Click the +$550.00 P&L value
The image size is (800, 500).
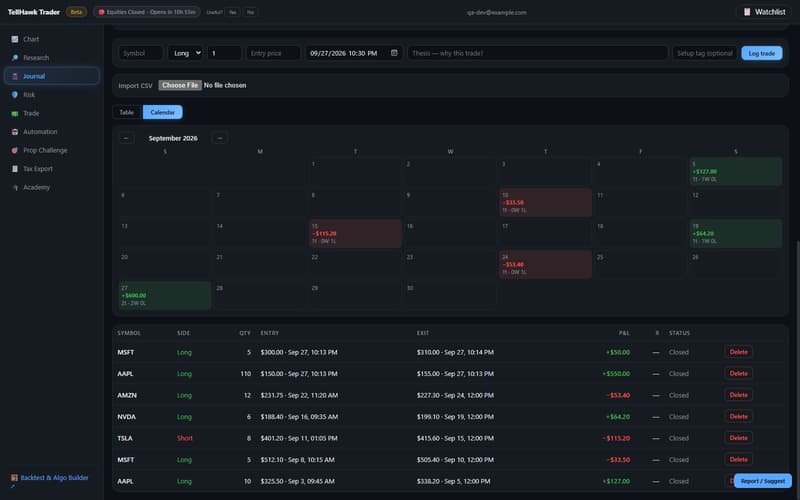pos(616,373)
